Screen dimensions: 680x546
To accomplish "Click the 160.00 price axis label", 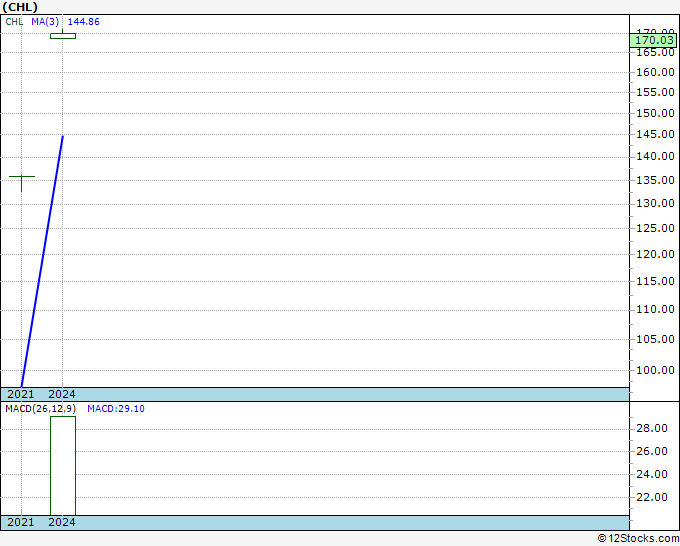I will tap(655, 72).
